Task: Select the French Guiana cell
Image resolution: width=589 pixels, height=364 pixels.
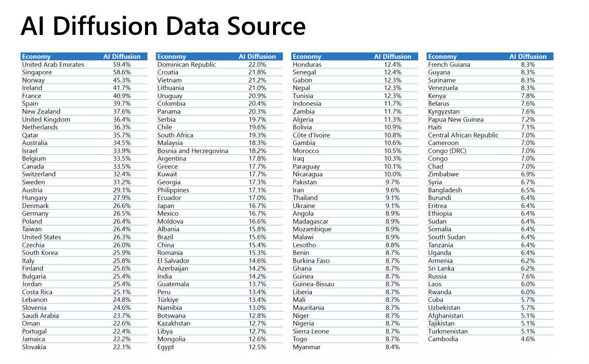Action: click(x=449, y=65)
